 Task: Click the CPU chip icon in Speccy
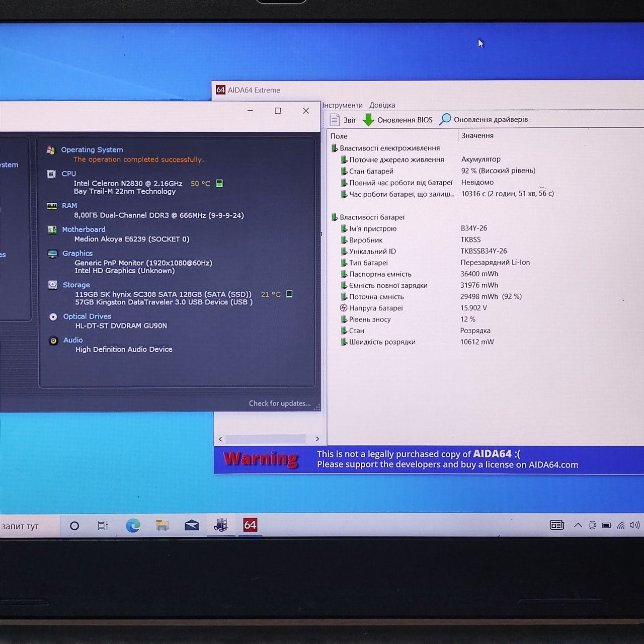(51, 174)
